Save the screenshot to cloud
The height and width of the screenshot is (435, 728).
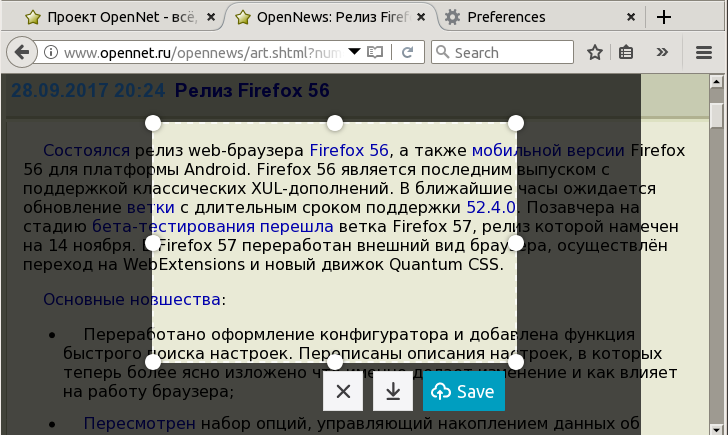pyautogui.click(x=464, y=392)
